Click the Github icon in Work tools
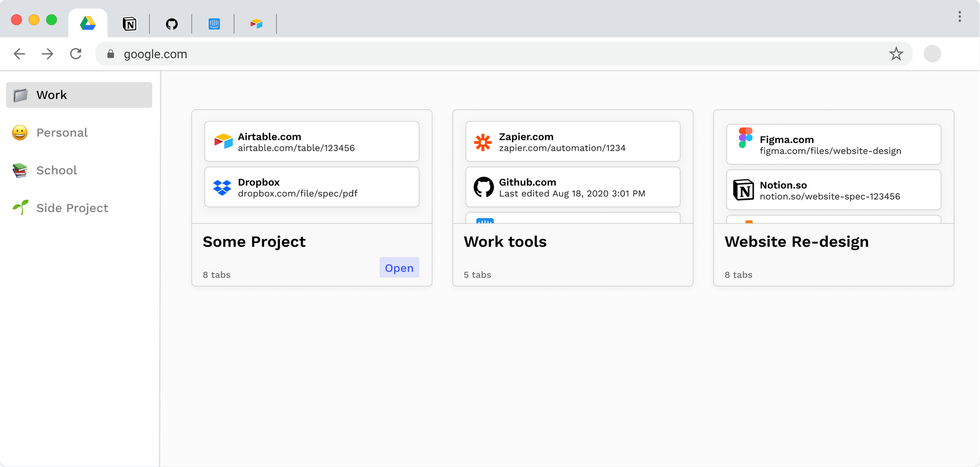The height and width of the screenshot is (467, 980). pos(484,187)
